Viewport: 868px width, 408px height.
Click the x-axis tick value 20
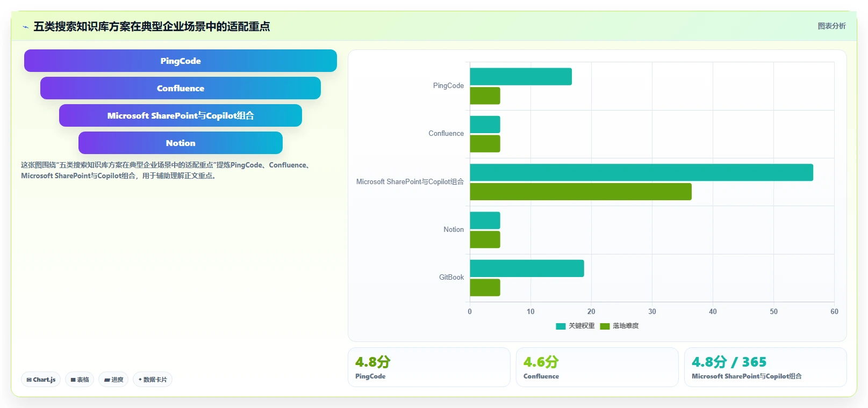coord(591,311)
